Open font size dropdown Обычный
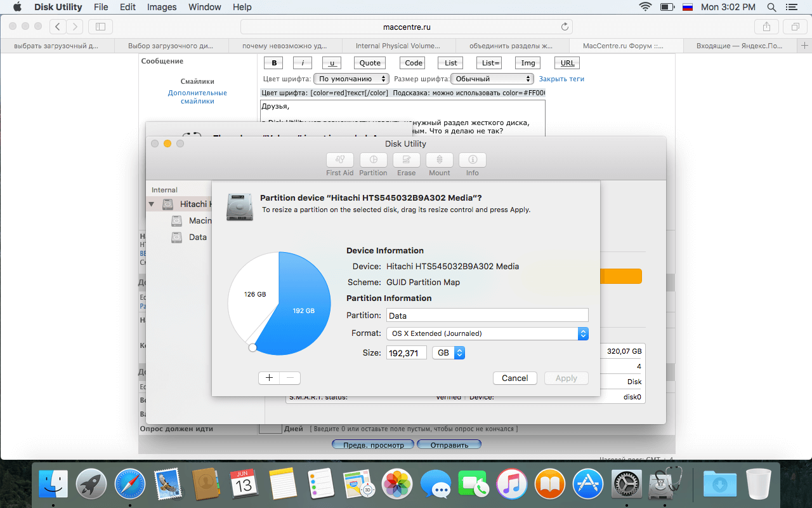 coord(492,79)
